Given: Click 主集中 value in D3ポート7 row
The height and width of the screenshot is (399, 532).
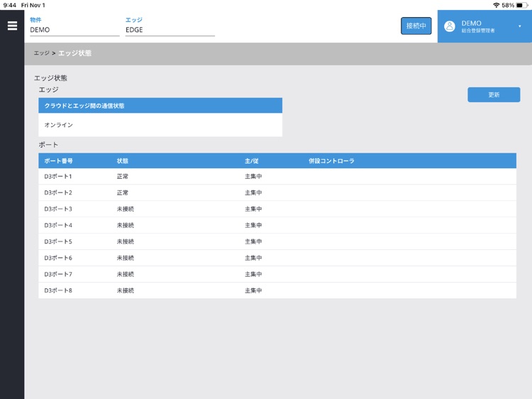Looking at the screenshot, I should (253, 274).
